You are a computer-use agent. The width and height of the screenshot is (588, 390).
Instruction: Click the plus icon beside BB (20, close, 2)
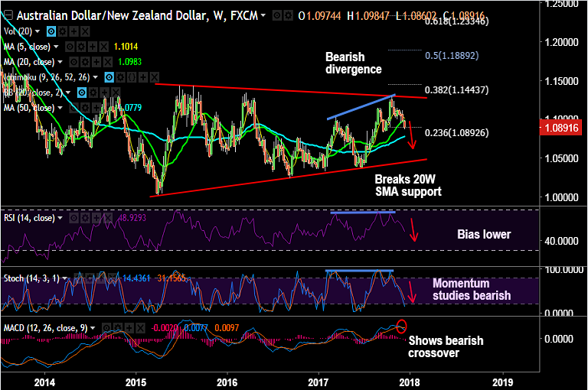pos(104,93)
